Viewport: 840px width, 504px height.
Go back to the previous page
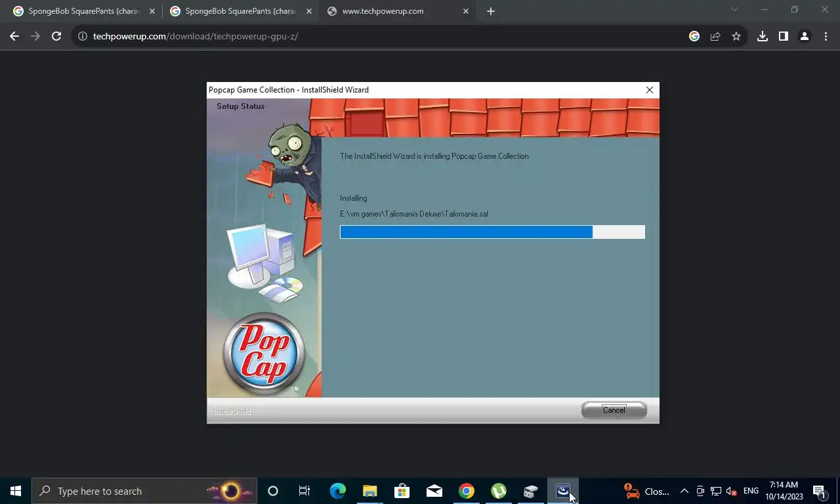pos(14,36)
